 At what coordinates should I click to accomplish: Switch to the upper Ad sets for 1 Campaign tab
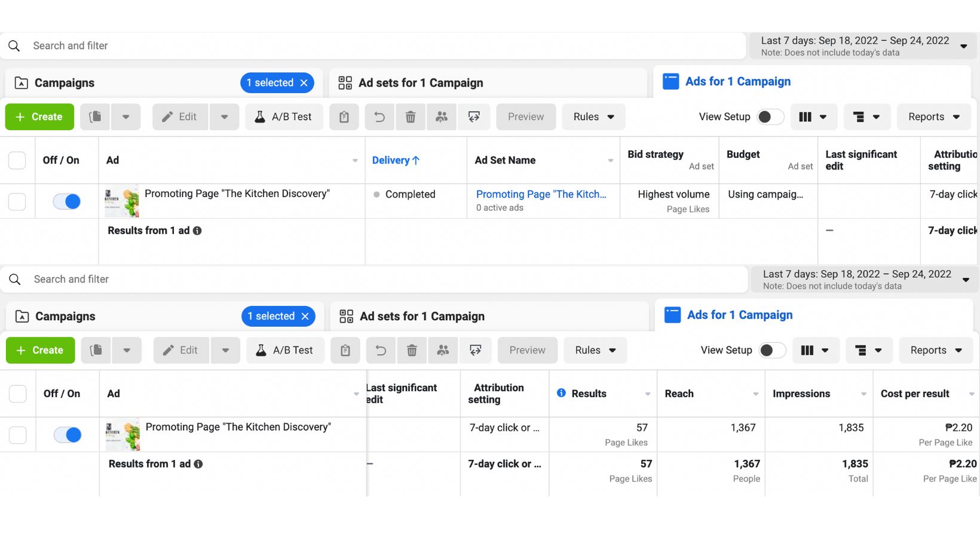(421, 83)
